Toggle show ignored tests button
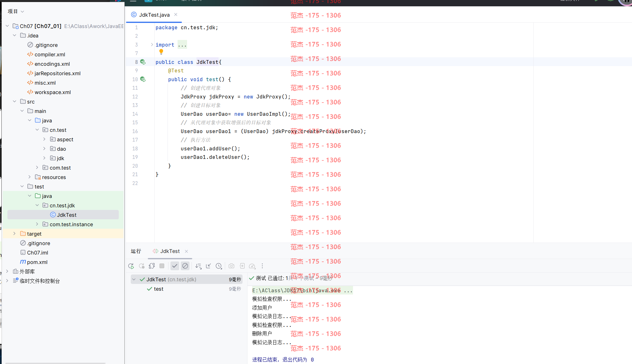 pos(185,266)
